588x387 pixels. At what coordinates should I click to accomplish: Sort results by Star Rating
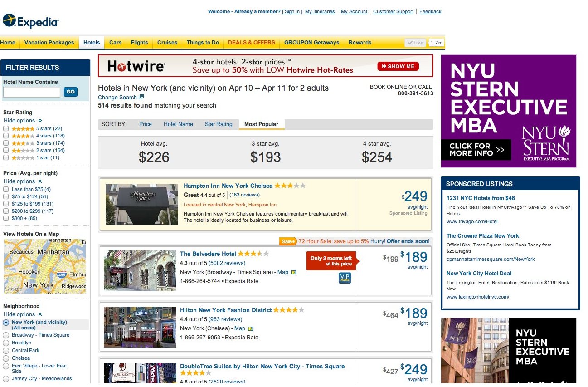pyautogui.click(x=219, y=124)
